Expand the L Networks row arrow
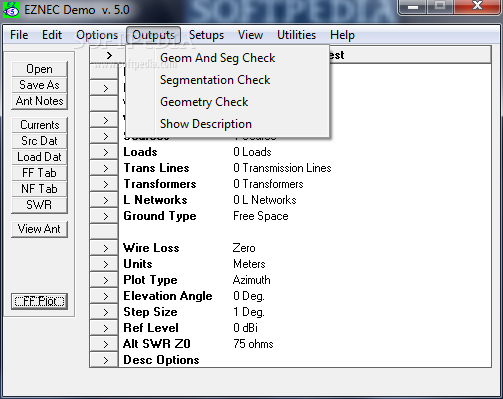This screenshot has width=503, height=399. point(104,200)
